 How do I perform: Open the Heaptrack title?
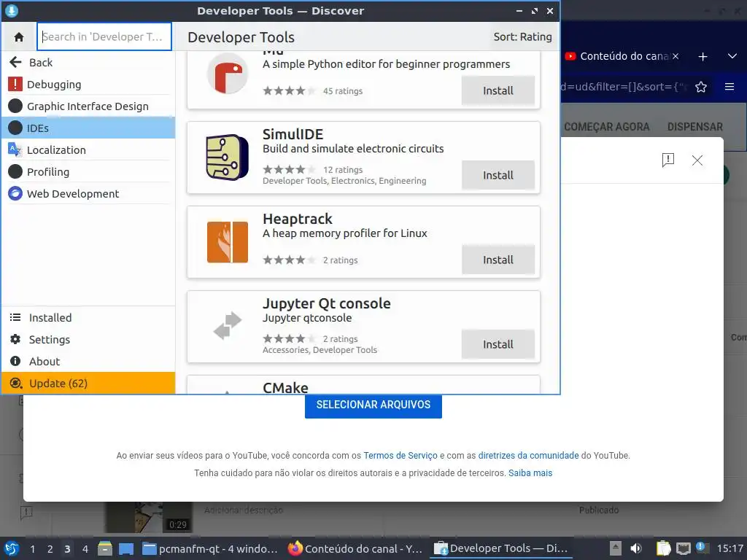tap(298, 219)
